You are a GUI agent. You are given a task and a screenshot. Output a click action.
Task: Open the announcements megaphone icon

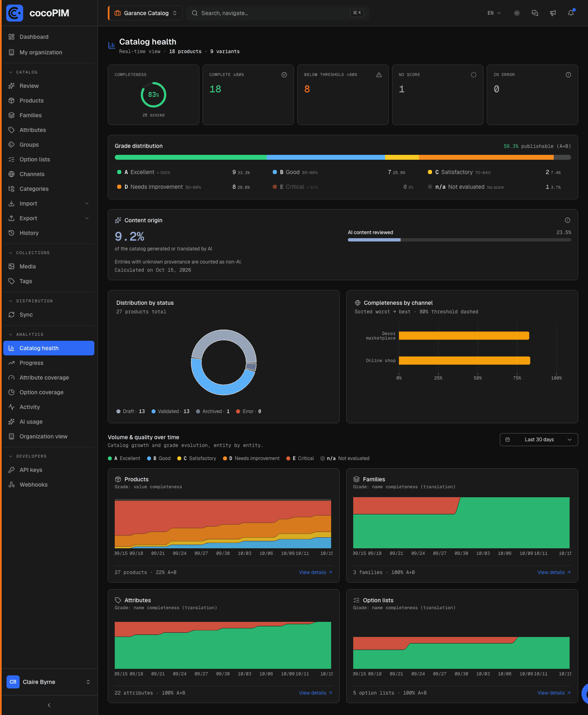553,13
